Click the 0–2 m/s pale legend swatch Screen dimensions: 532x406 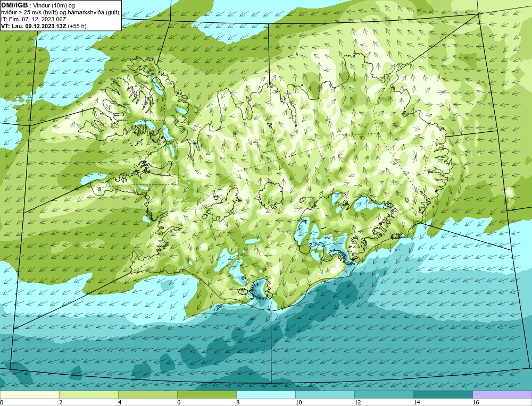tap(29, 394)
